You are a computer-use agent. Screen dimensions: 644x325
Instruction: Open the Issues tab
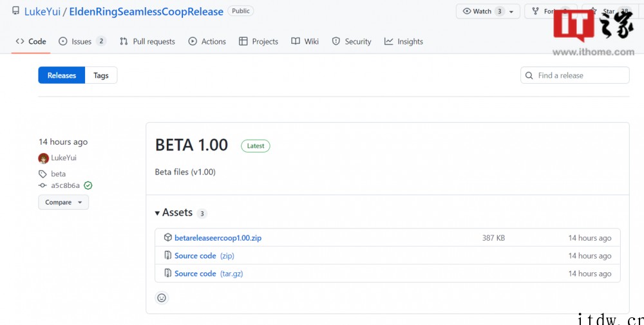pos(82,41)
